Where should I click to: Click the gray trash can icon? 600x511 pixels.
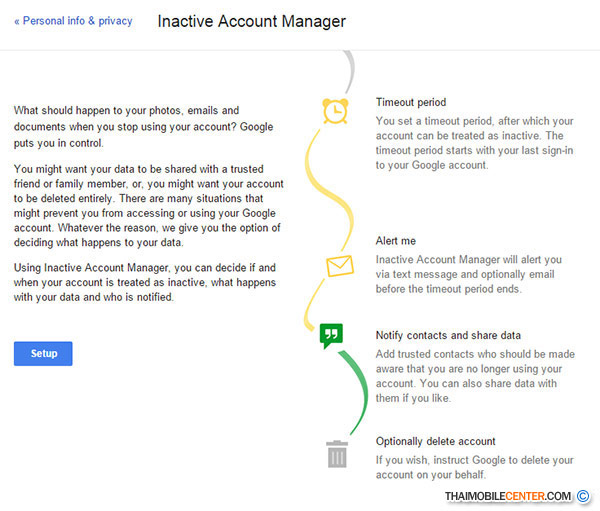pos(337,455)
